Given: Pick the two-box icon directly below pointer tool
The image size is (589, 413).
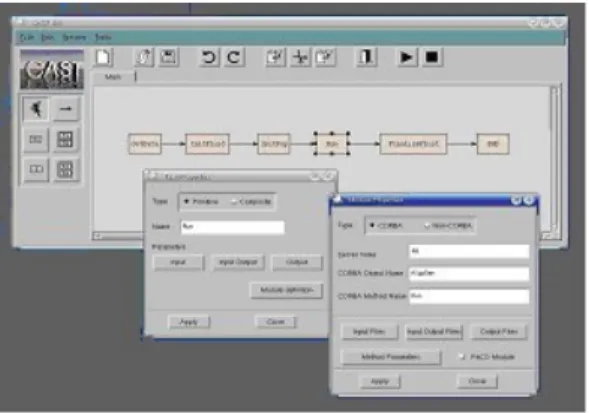Looking at the screenshot, I should pos(36,139).
